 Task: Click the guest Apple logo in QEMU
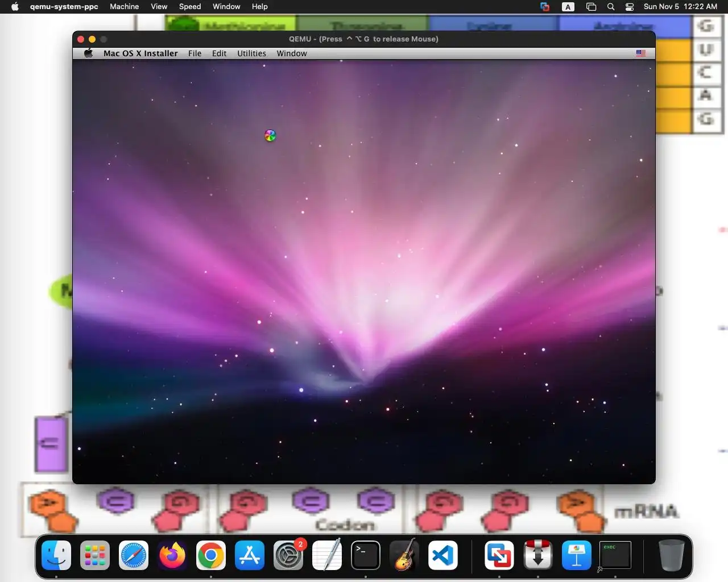tap(88, 53)
